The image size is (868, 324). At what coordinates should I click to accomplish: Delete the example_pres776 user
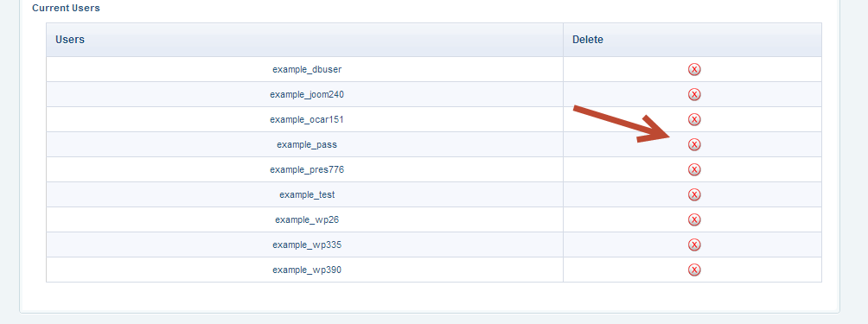click(694, 169)
